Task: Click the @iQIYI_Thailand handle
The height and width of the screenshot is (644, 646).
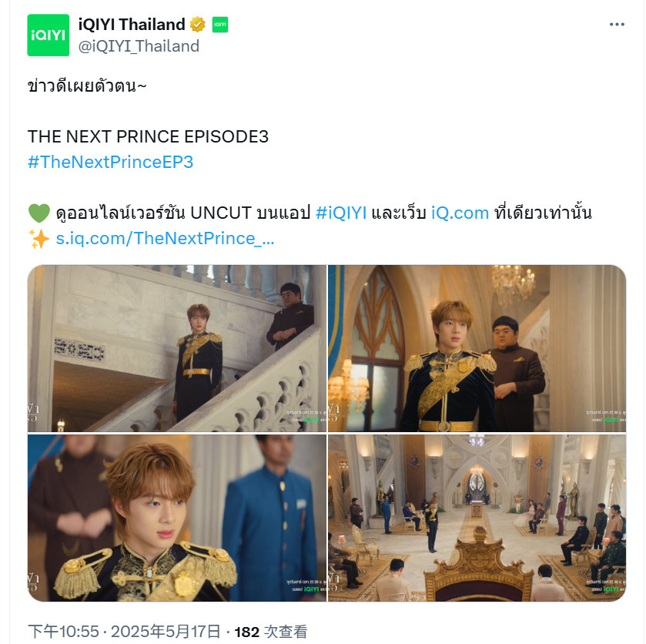Action: (139, 46)
